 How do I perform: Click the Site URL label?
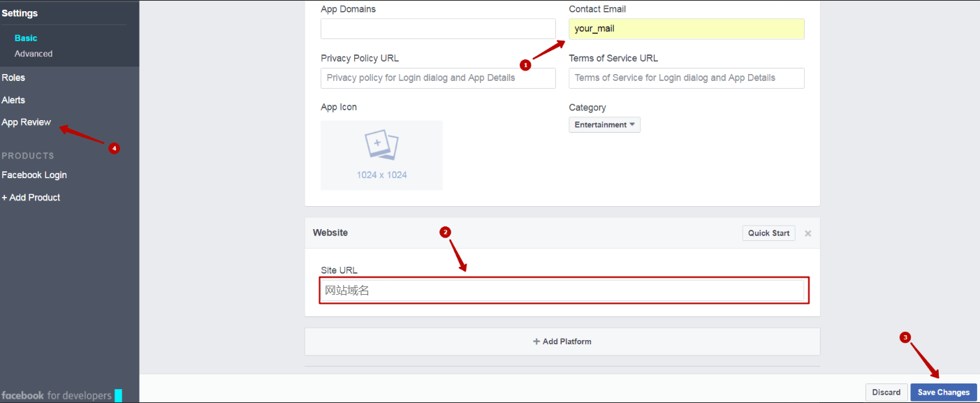339,270
